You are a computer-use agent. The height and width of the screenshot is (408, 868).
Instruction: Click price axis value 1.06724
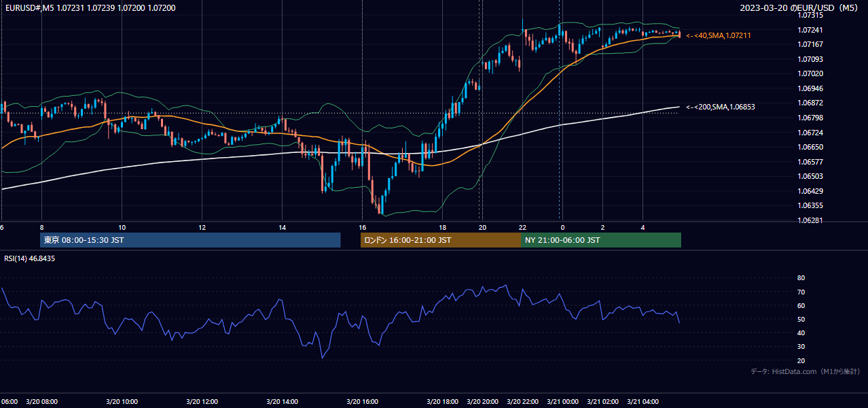[810, 132]
